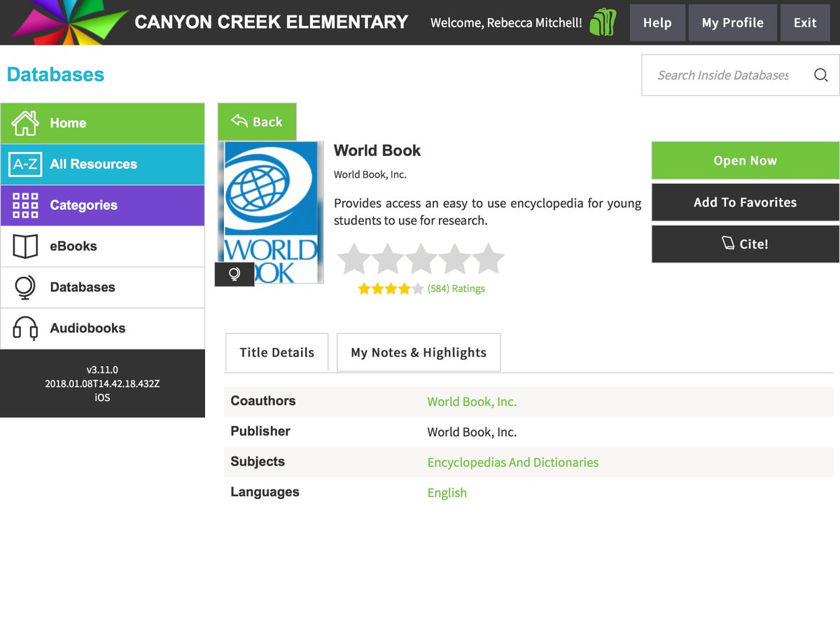Click the World Book cover thumbnail
This screenshot has height=630, width=840.
coord(271,212)
